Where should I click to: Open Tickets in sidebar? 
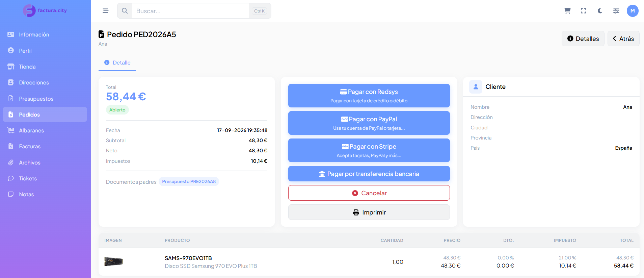pyautogui.click(x=45, y=178)
